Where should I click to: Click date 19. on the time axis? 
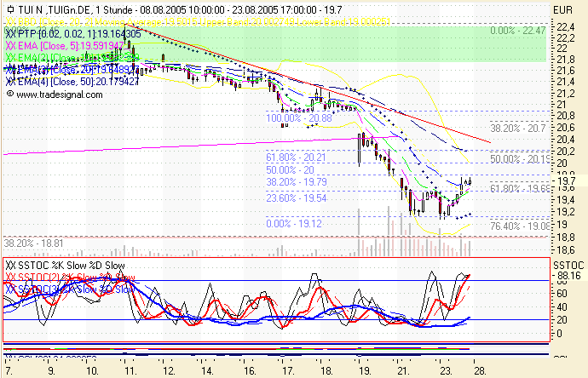point(365,372)
